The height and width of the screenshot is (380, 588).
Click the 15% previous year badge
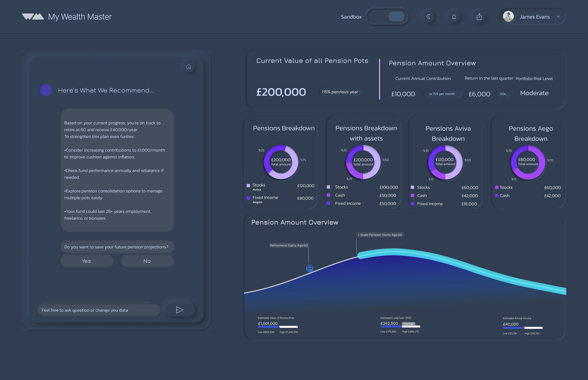(x=340, y=92)
